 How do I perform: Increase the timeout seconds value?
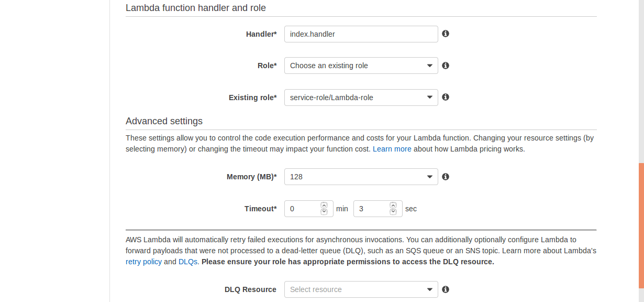click(x=393, y=206)
